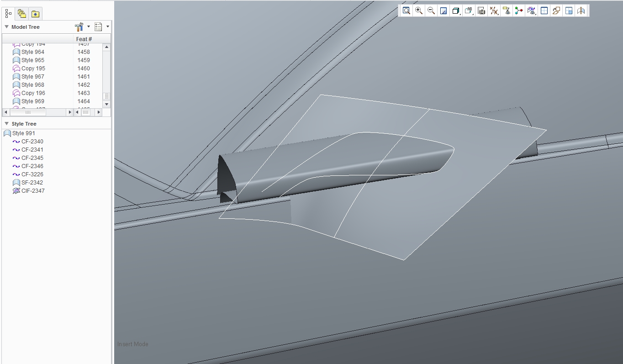The width and height of the screenshot is (623, 364).
Task: Click the Active Plane Orientation icon
Action: coord(556,11)
